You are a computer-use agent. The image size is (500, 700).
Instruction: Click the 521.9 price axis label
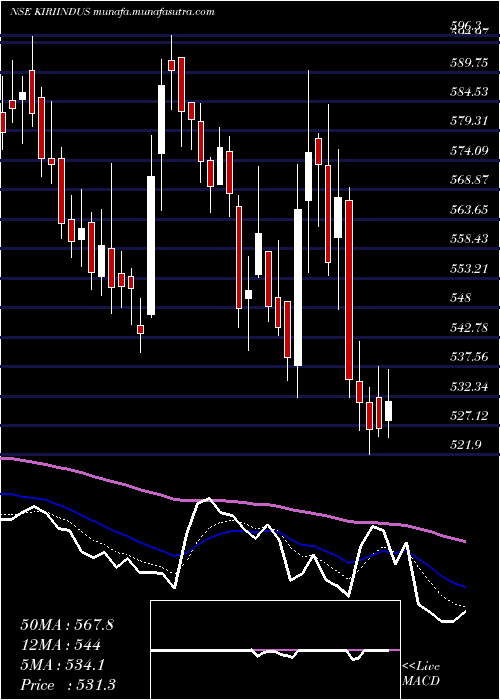(466, 445)
